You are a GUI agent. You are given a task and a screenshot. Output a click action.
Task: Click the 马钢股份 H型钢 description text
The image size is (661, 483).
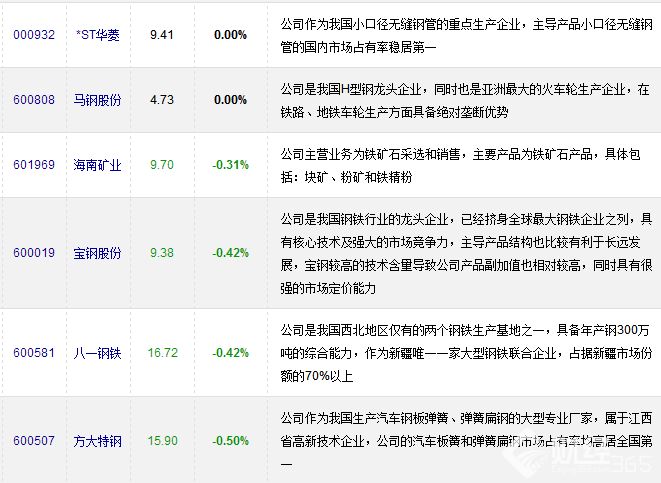coord(465,101)
